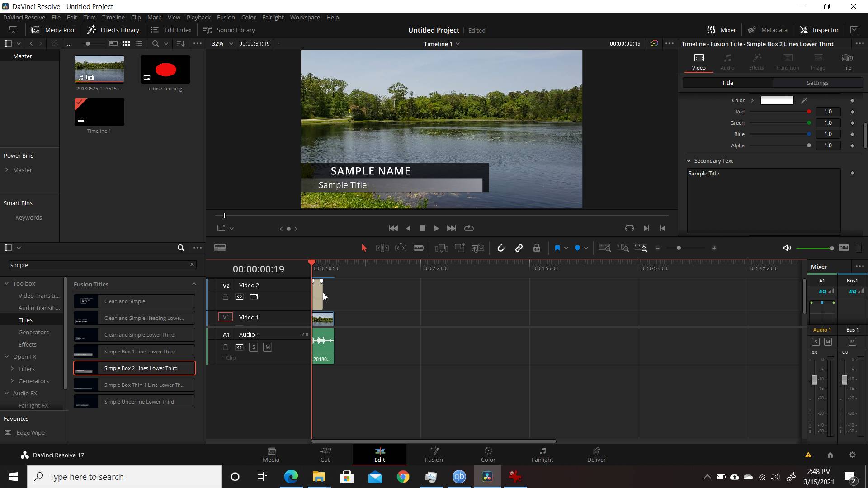The image size is (868, 488).
Task: Open the Workspace menu
Action: tap(305, 17)
